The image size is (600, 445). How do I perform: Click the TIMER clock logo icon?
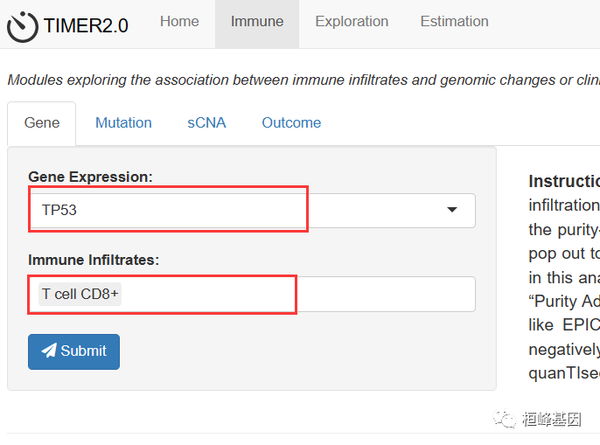click(x=22, y=25)
